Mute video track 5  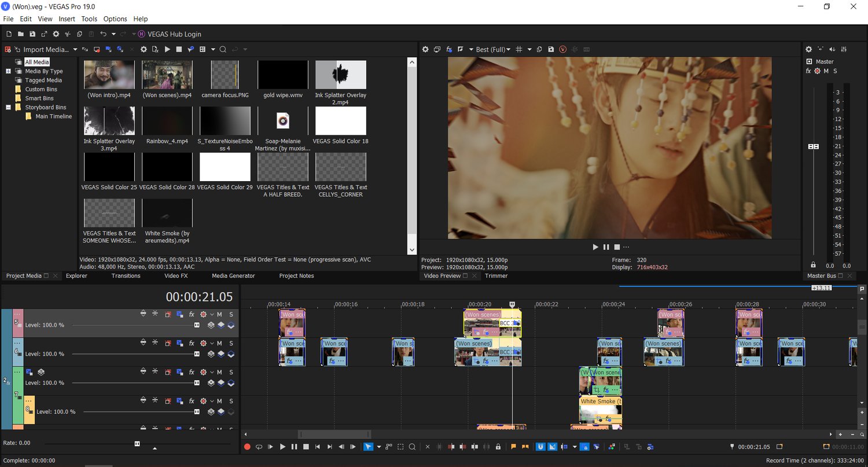pos(219,314)
